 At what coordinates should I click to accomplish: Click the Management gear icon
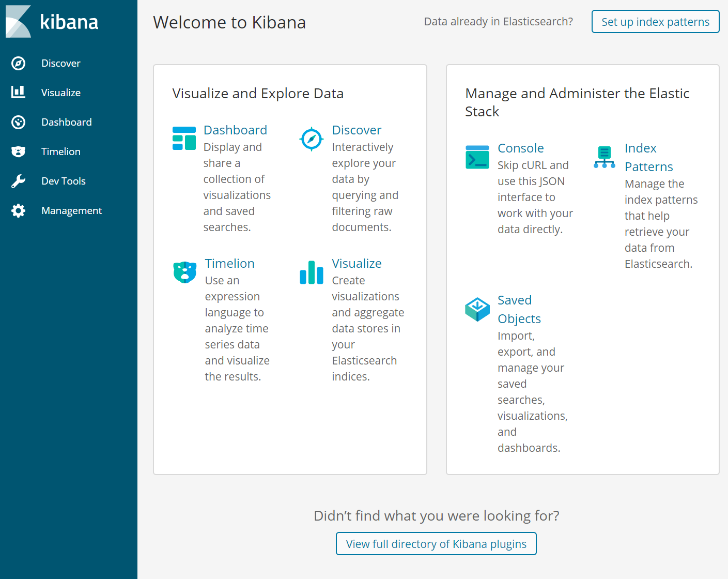[18, 210]
